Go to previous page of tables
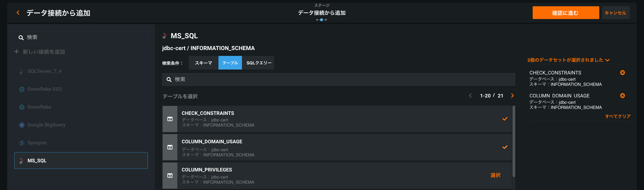This screenshot has height=190, width=644. coord(470,95)
